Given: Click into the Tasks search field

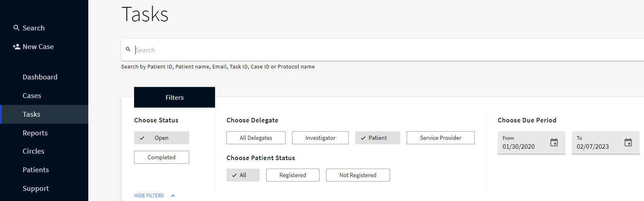Looking at the screenshot, I should click(x=389, y=50).
